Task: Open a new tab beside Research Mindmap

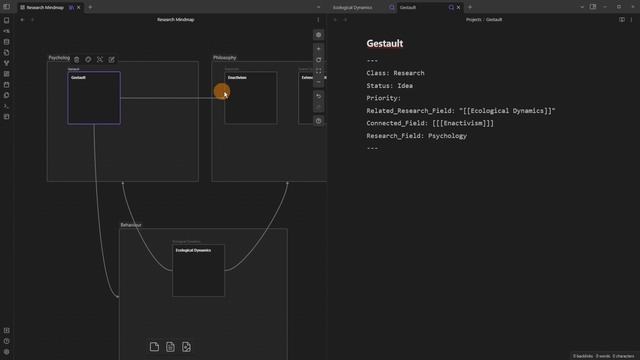Action: pyautogui.click(x=90, y=7)
